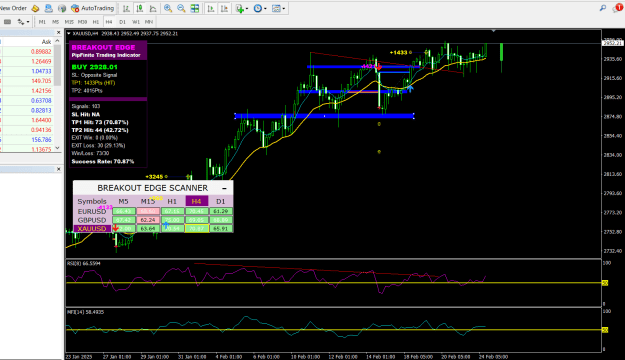Click the XAUUSD M15 cell 63.64
Image resolution: width=625 pixels, height=360 pixels.
coord(148,229)
